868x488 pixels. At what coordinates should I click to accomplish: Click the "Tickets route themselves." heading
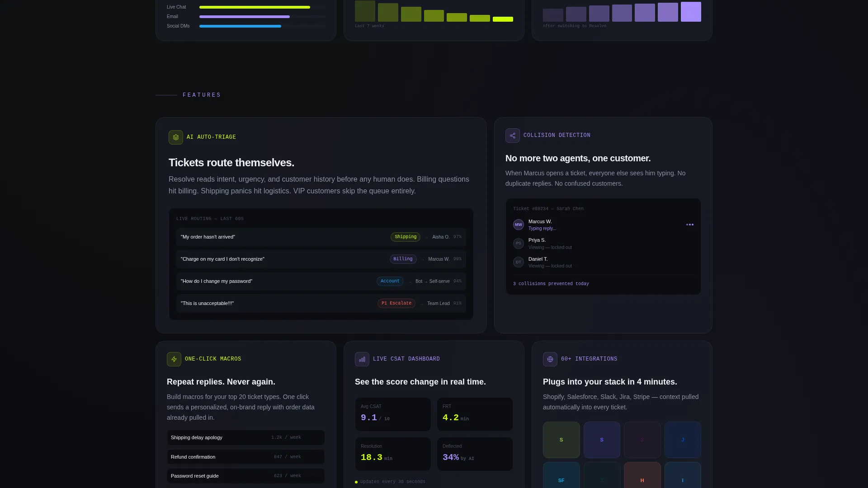tap(231, 163)
